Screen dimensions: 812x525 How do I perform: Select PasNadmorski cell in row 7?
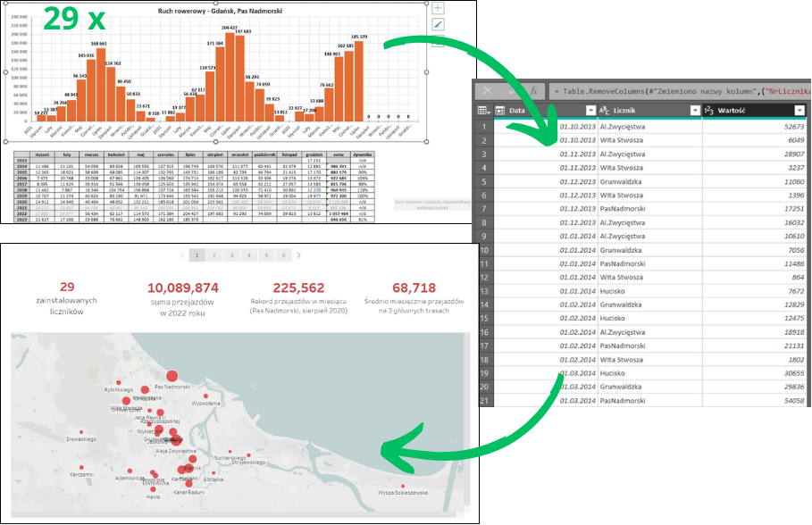[x=650, y=209]
